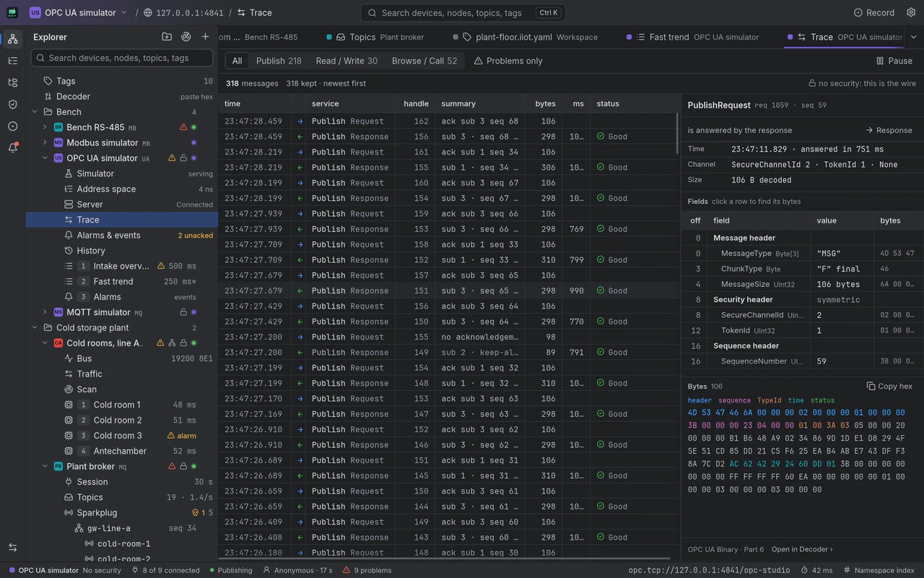Click the plus icon in Explorer header
924x578 pixels.
206,37
